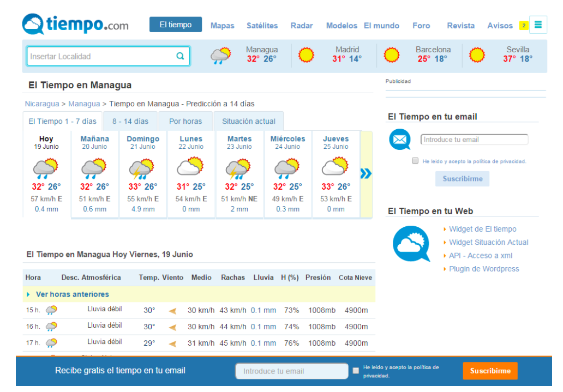The height and width of the screenshot is (392, 563).
Task: Click Madrid's sun weather icon
Action: pos(307,55)
